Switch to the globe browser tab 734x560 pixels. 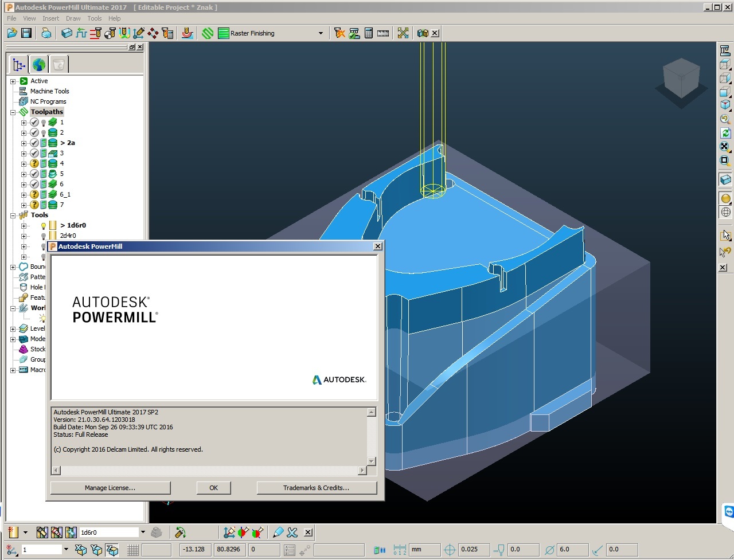[x=38, y=64]
